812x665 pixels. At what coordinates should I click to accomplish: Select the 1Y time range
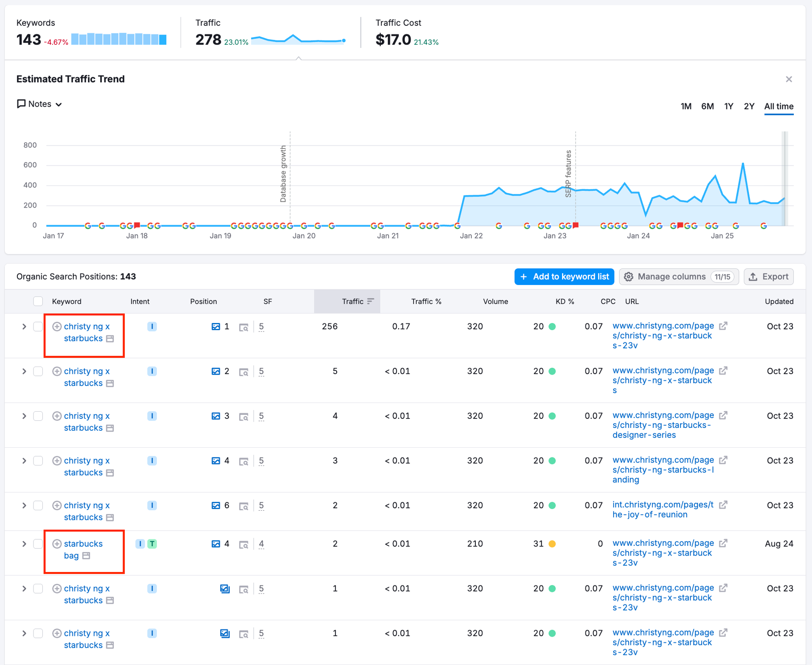728,106
